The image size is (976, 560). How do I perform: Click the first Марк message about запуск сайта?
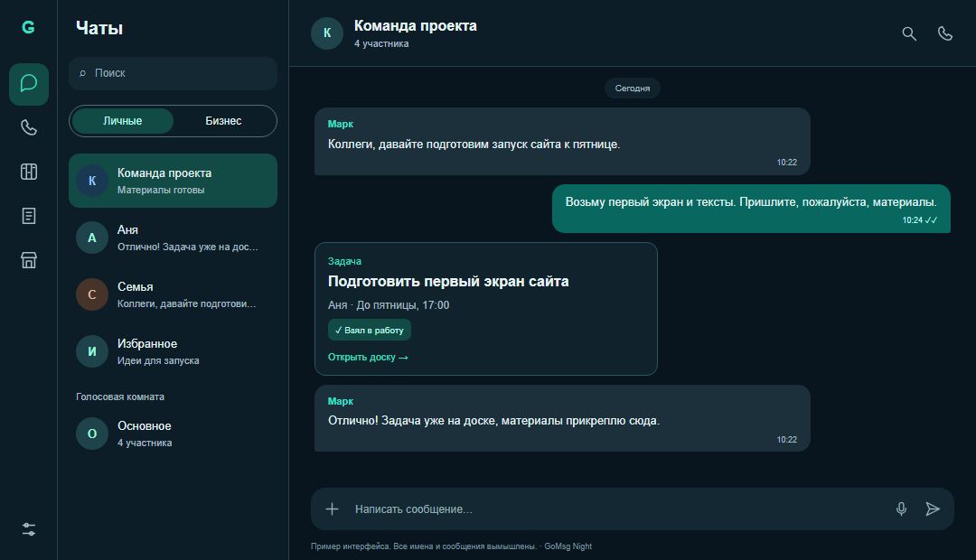(x=562, y=142)
